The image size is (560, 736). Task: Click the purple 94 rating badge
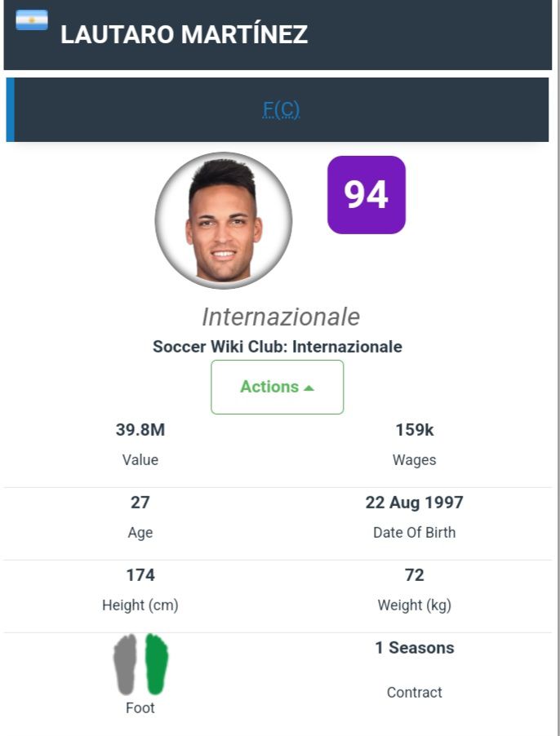click(366, 195)
